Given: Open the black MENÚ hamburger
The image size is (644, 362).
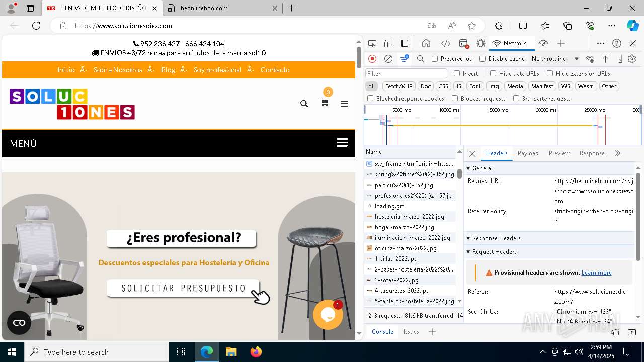Looking at the screenshot, I should click(x=342, y=143).
